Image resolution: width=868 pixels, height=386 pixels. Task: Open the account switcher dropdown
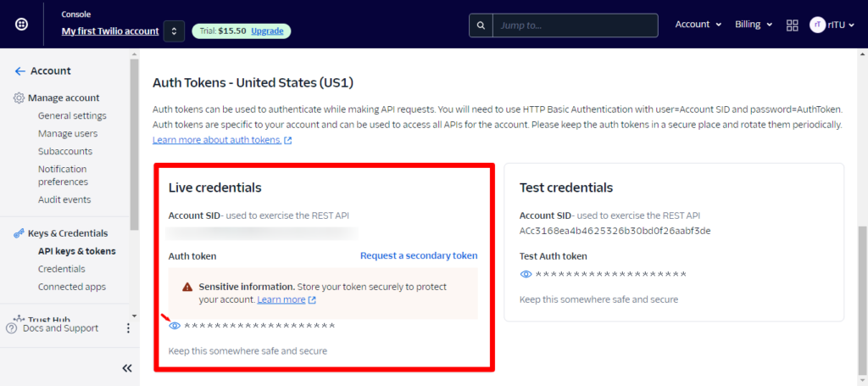[x=174, y=31]
